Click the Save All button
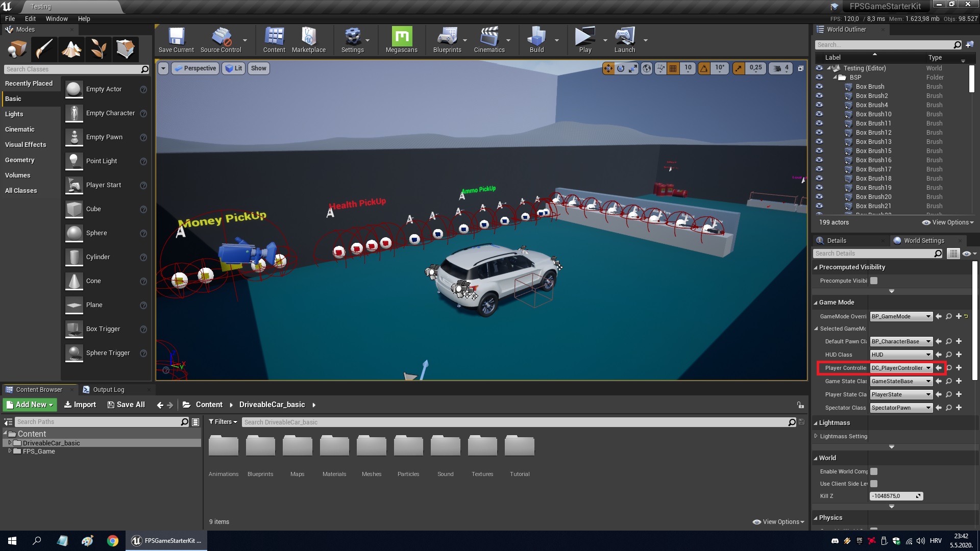 [x=126, y=405]
